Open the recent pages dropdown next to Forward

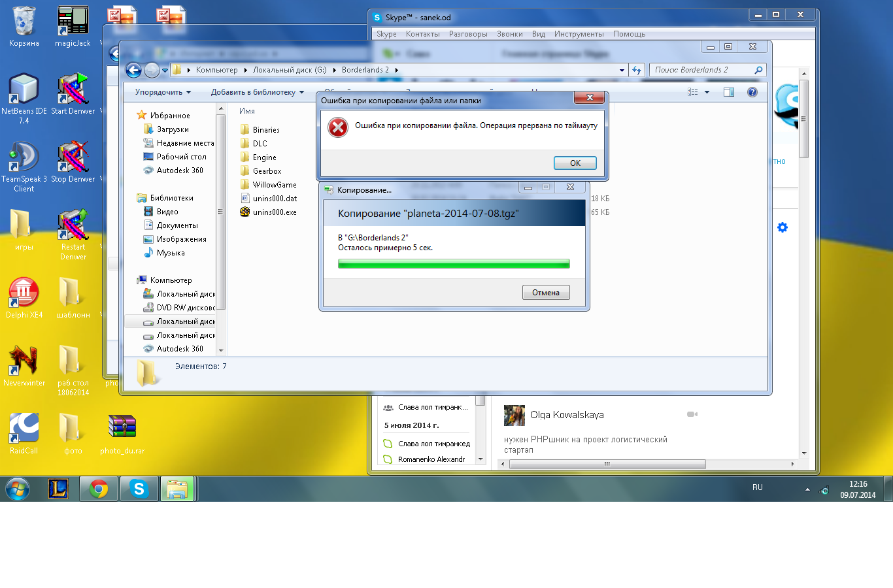point(165,70)
